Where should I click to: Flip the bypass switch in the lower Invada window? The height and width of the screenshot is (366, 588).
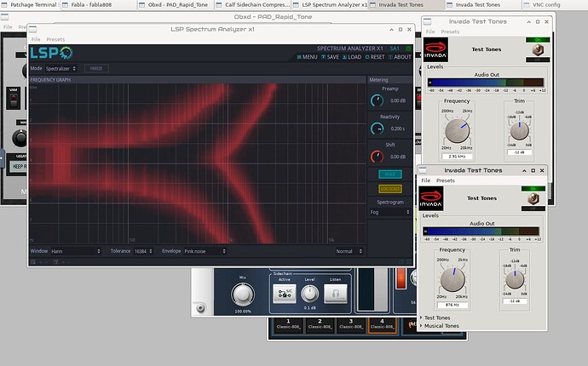coord(533,198)
